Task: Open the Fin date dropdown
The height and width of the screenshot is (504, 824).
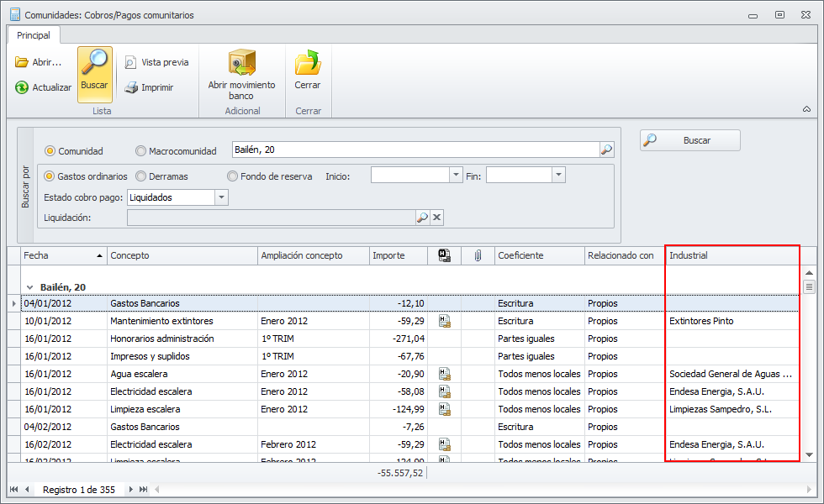Action: point(558,175)
